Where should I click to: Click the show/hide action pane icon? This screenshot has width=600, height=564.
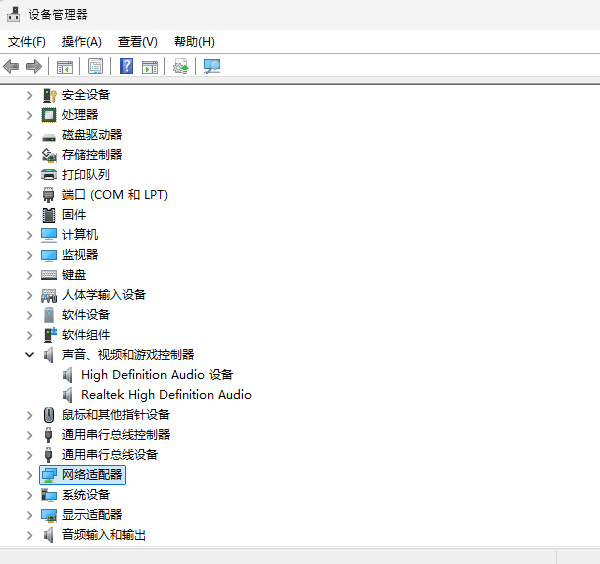click(x=150, y=67)
